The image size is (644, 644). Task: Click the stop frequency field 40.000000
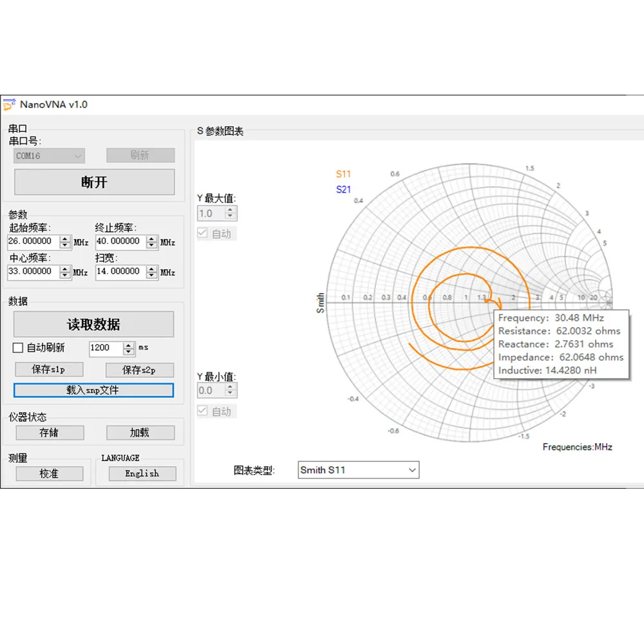[121, 241]
